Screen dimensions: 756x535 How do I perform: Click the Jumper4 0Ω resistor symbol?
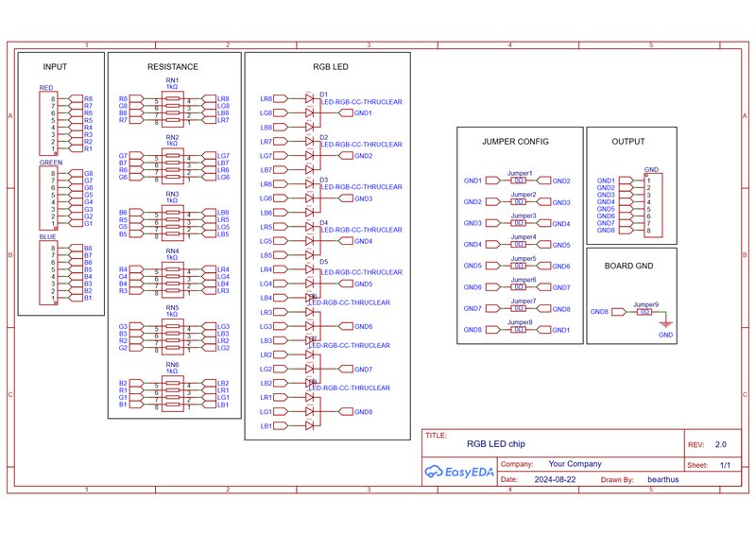click(x=518, y=244)
